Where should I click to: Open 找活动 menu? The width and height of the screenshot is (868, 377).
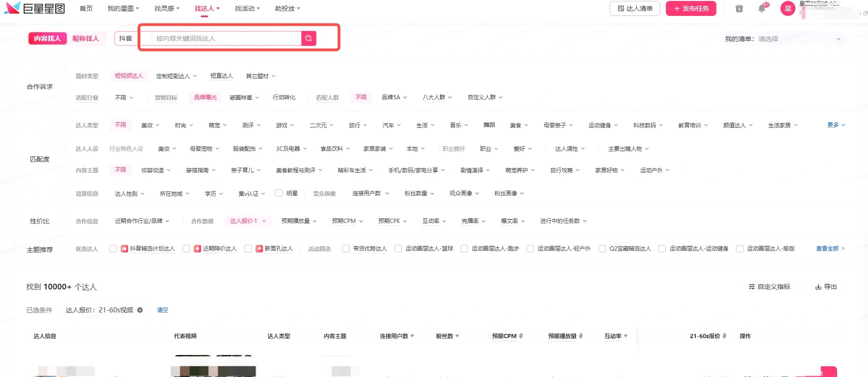[247, 8]
